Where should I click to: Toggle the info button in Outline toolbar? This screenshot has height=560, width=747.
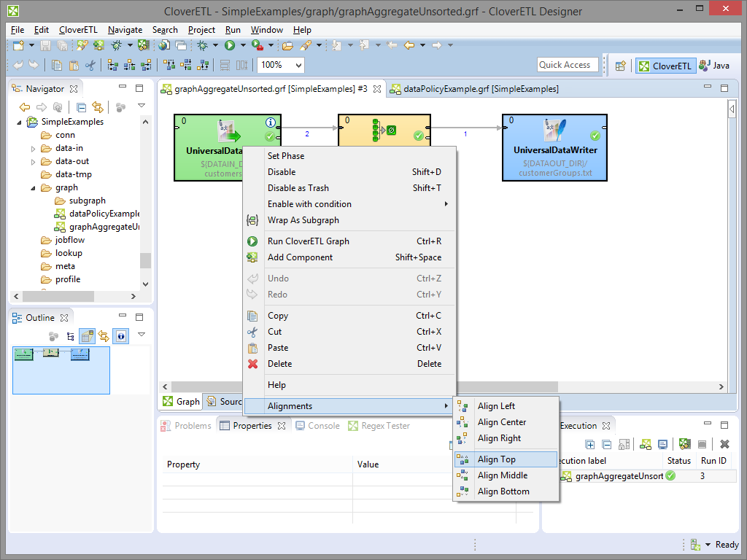(121, 336)
